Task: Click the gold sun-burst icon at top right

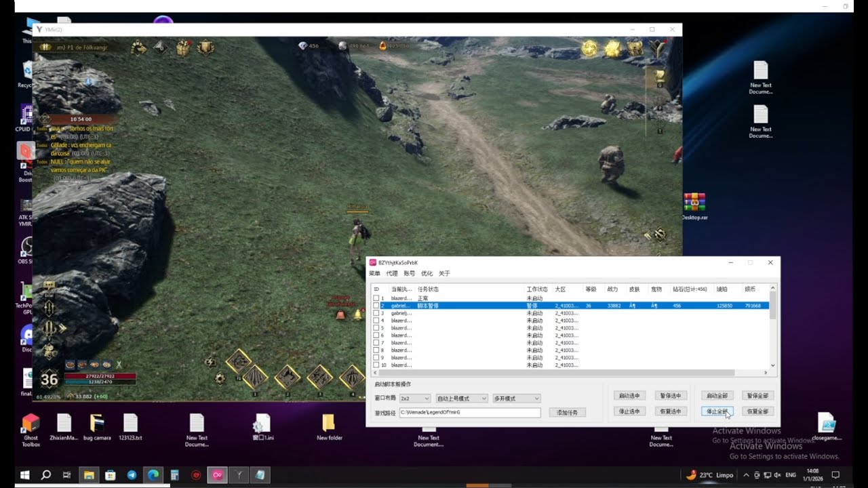Action: click(613, 48)
